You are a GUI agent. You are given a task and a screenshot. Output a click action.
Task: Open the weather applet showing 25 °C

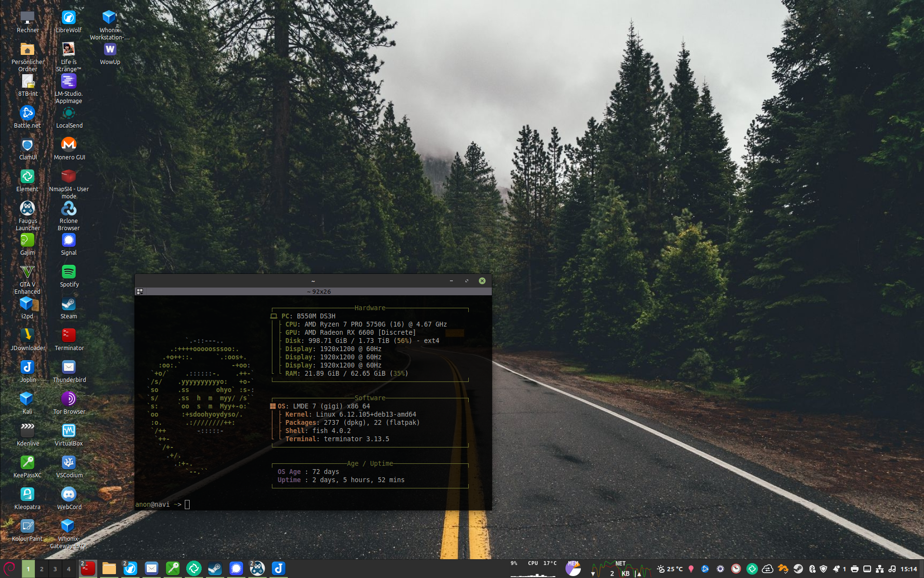(670, 569)
